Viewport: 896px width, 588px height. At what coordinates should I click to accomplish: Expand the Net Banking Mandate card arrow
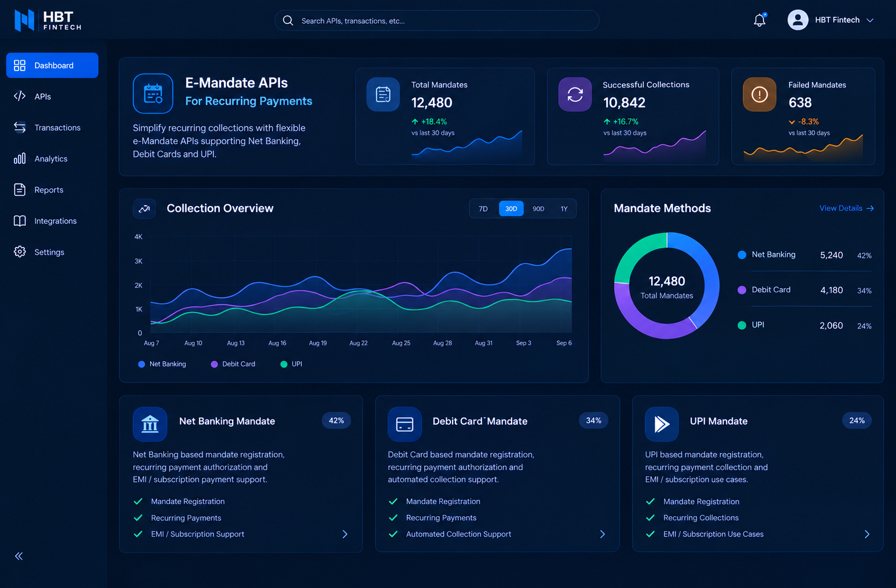[345, 534]
